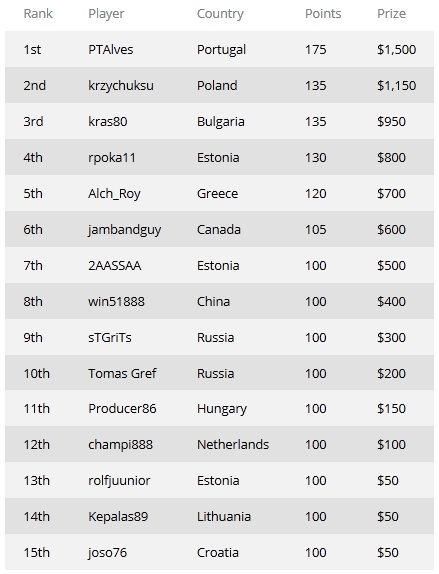Screen dimensions: 439x574
Task: Click the Prize column header
Action: 391,14
